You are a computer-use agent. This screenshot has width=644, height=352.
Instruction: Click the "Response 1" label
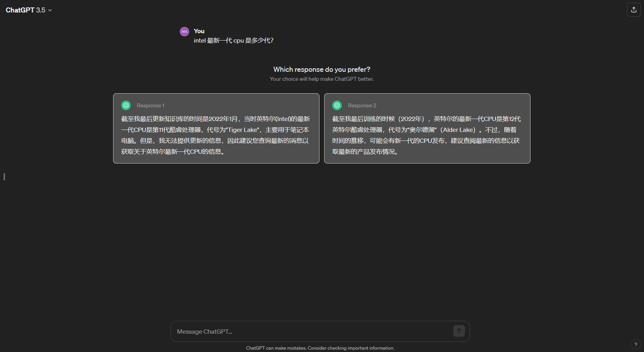pos(151,106)
